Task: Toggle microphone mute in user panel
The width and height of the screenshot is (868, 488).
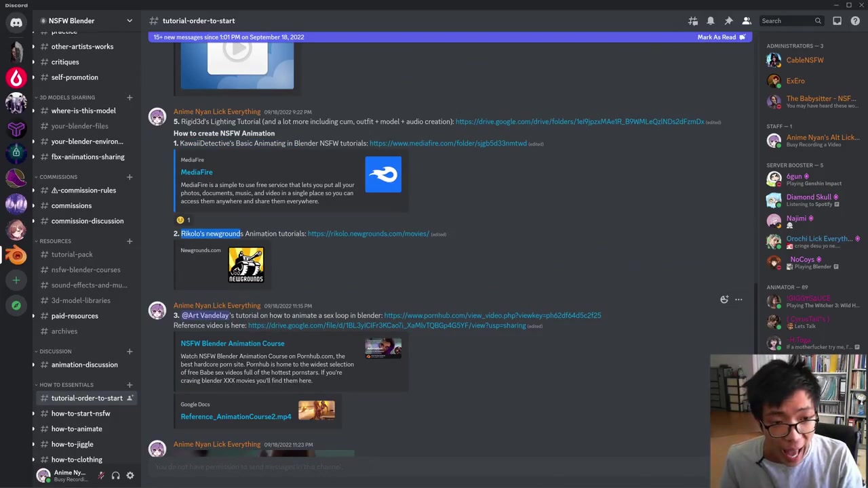Action: point(101,476)
